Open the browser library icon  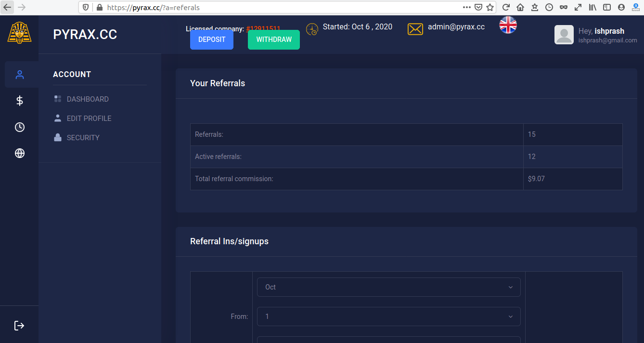(592, 7)
